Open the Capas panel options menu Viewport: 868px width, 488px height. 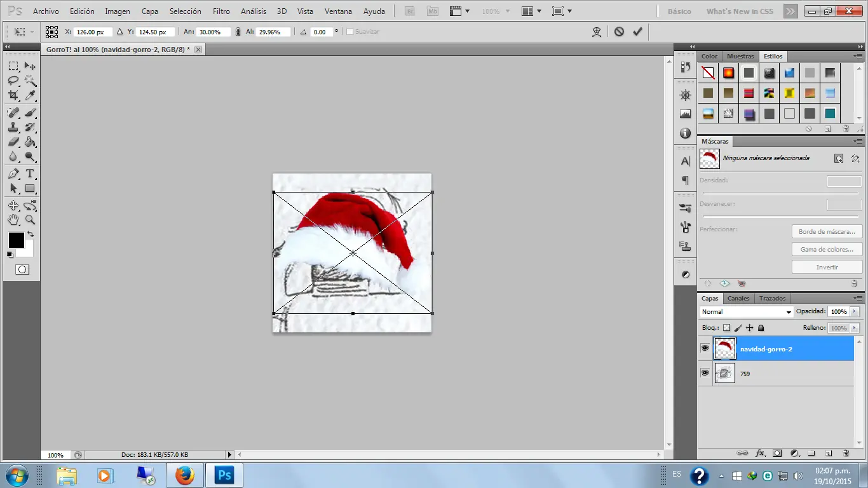[x=858, y=298]
